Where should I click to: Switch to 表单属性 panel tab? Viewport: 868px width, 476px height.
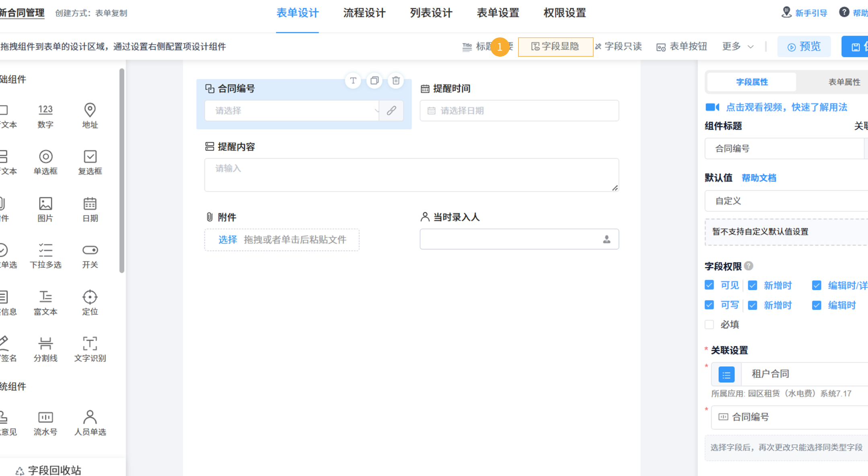844,82
